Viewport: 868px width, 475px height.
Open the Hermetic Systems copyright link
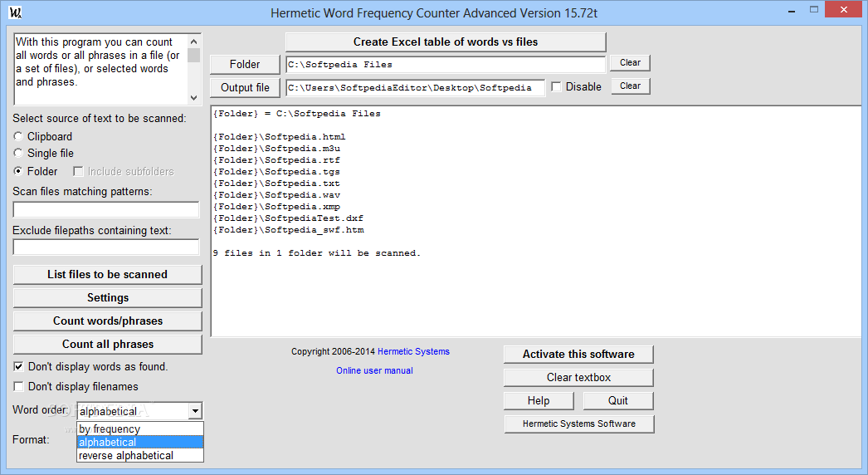pyautogui.click(x=413, y=351)
